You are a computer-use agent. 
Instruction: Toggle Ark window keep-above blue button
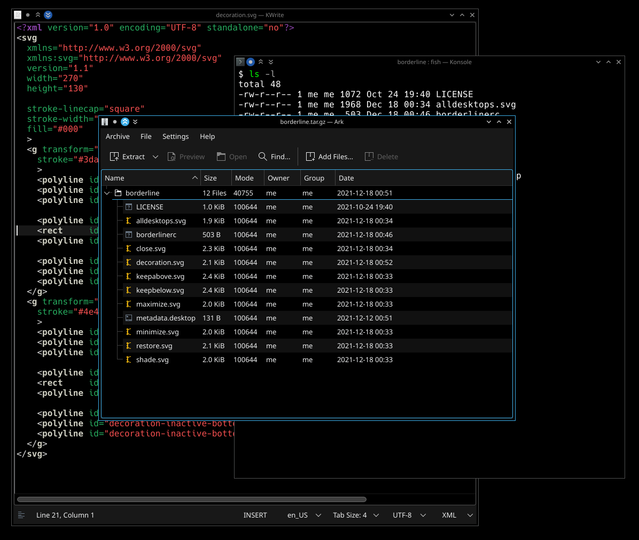(125, 122)
